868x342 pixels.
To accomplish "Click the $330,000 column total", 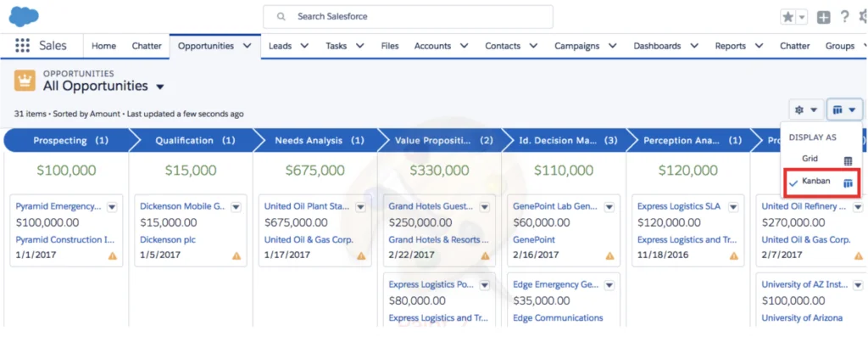I will coord(439,171).
